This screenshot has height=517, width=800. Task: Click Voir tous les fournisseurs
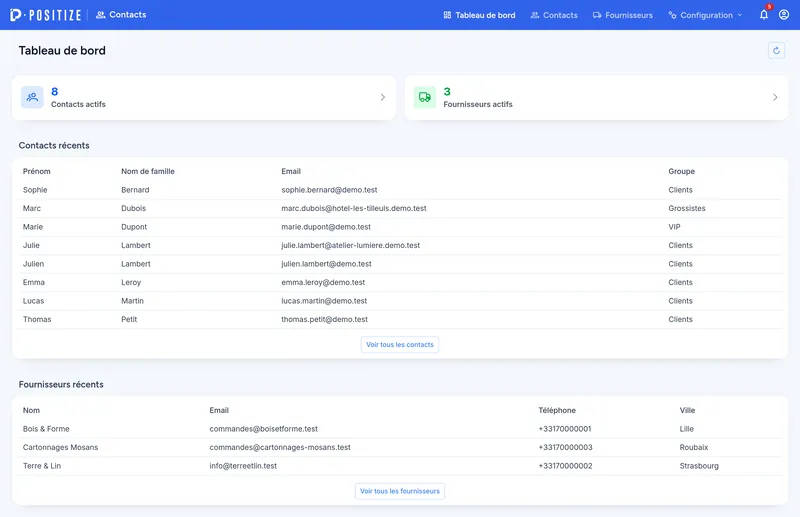[x=399, y=491]
